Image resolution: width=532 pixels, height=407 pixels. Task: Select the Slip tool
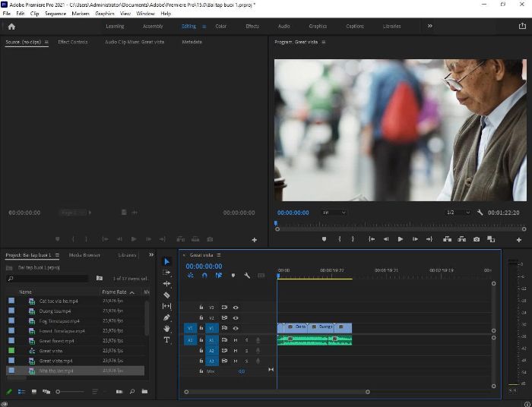point(166,306)
